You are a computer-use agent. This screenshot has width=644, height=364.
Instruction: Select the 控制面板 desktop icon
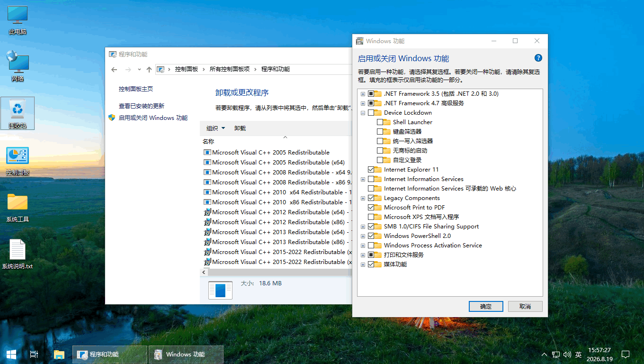pyautogui.click(x=18, y=161)
